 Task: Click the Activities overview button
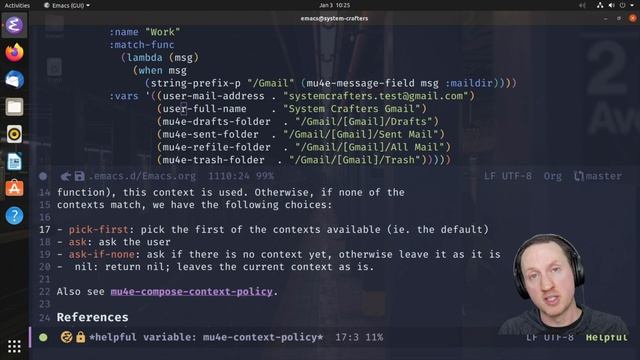pos(17,5)
